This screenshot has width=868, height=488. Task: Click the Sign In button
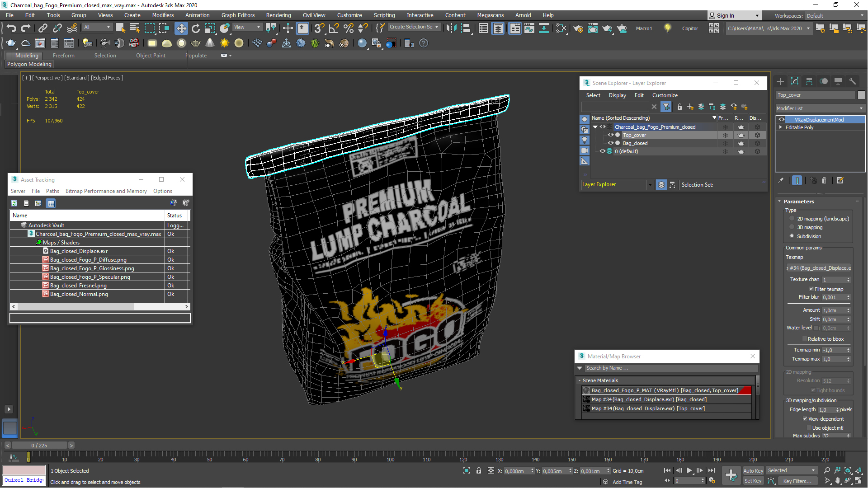[x=734, y=16]
